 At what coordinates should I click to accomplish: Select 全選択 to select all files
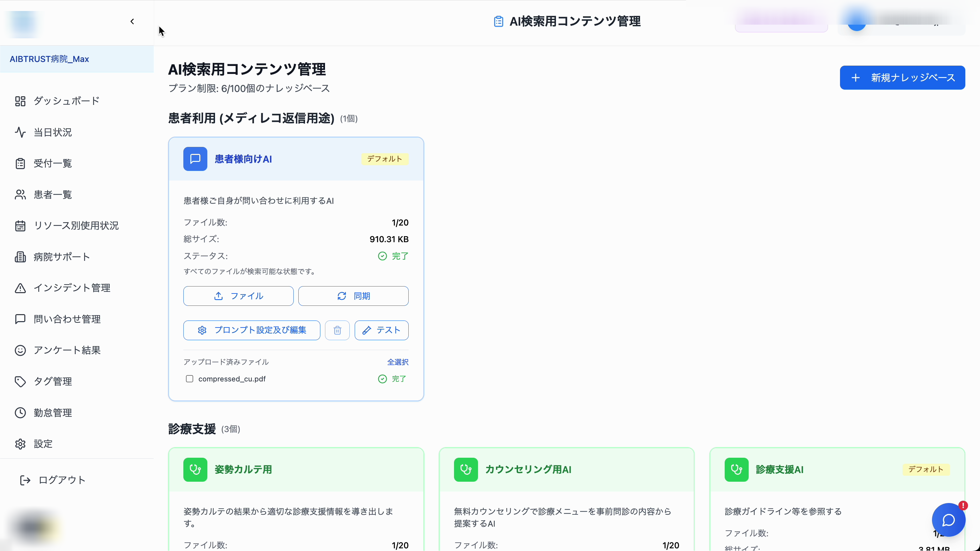(x=398, y=362)
